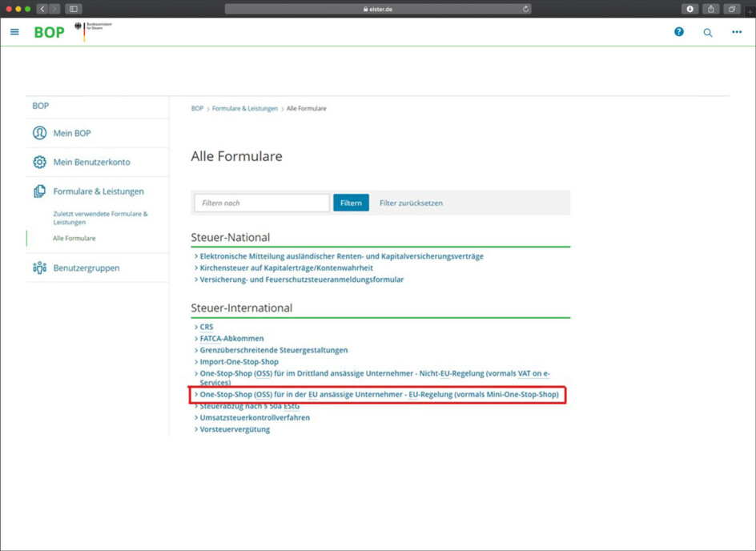Open the hamburger menu icon
Screen dimensions: 756x551
14,32
